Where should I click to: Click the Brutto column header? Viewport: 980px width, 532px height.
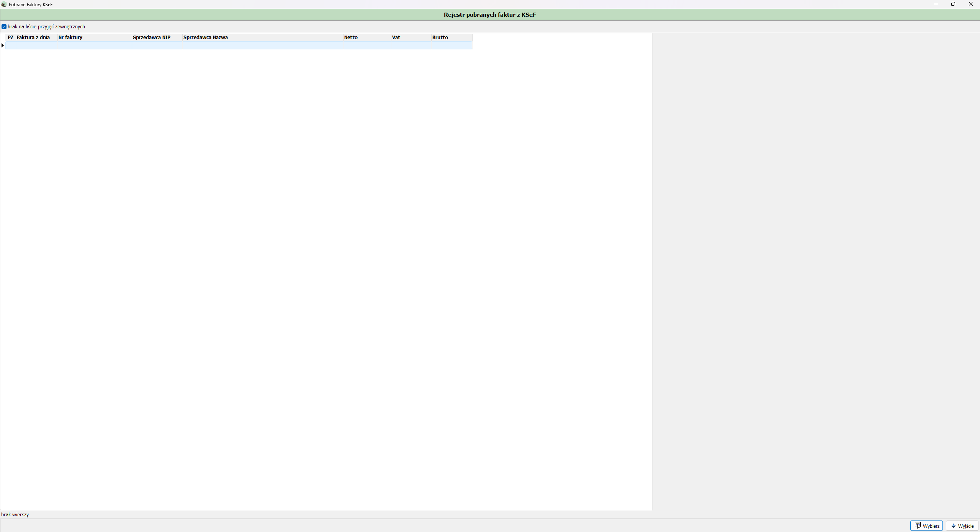coord(452,38)
